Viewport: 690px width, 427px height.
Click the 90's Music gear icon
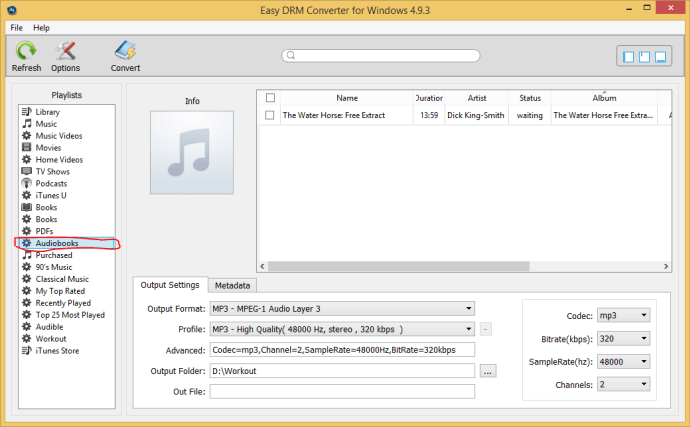click(x=27, y=267)
